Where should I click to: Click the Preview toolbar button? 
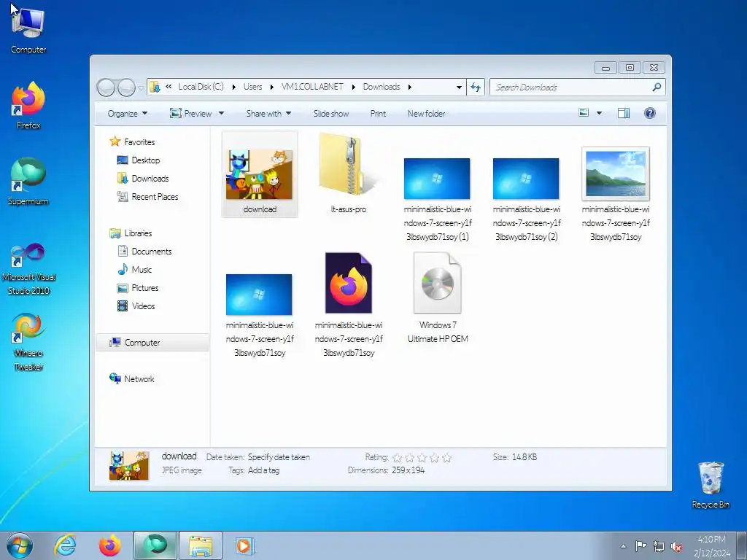(x=191, y=113)
